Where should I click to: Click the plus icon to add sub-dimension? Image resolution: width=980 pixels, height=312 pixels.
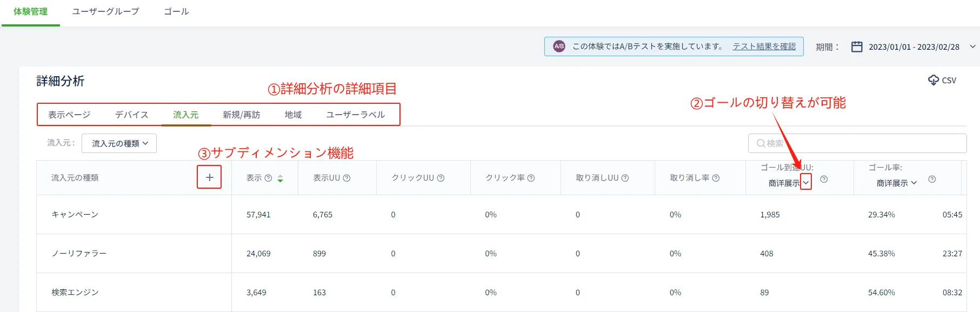point(209,177)
